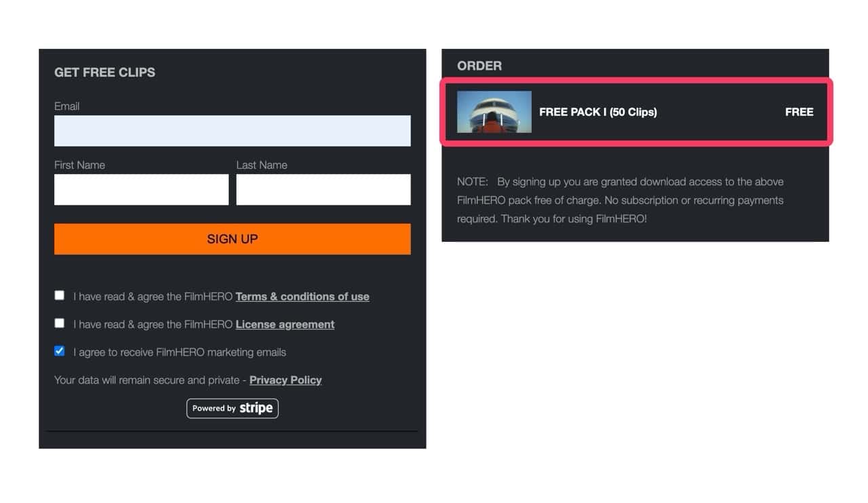Click the FREE price label in order
868x503 pixels.
point(799,112)
